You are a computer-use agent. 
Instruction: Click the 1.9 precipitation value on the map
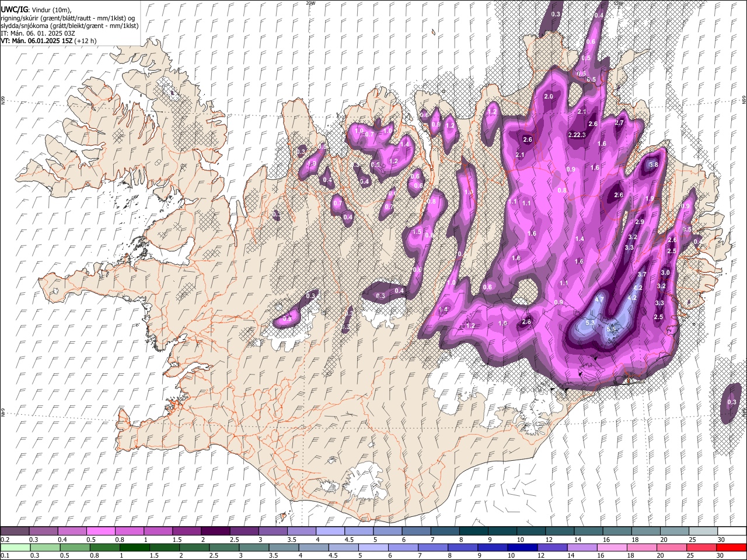[x=650, y=198]
